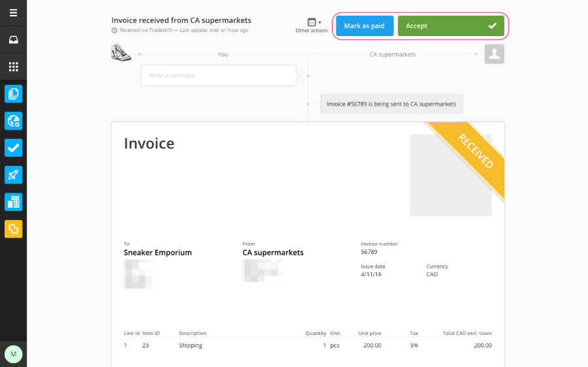This screenshot has height=367, width=588.
Task: Open the hamburger menu icon
Action: [x=13, y=13]
